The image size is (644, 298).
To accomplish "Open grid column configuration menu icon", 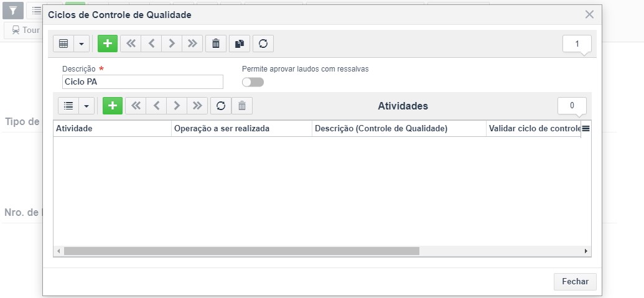I will coord(586,129).
